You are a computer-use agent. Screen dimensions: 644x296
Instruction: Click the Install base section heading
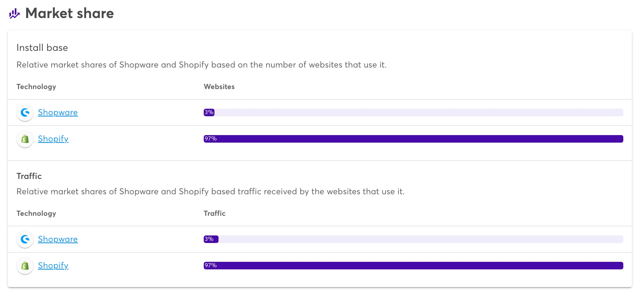42,48
